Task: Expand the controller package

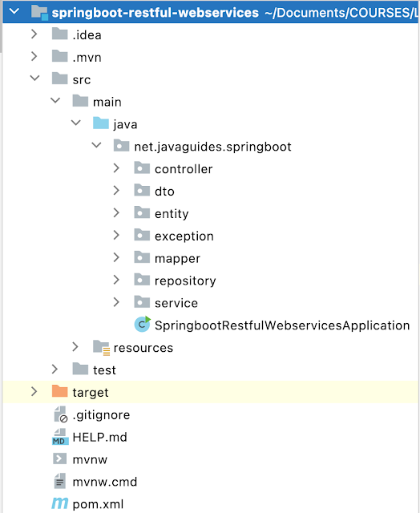Action: [116, 168]
